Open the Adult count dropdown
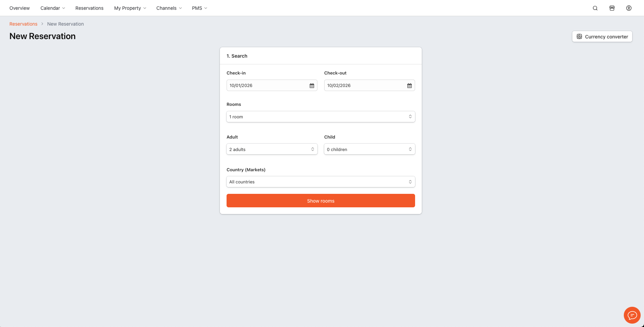 pos(272,149)
